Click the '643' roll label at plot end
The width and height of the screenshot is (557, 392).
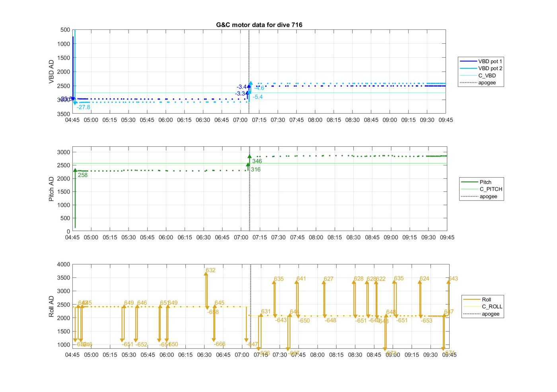click(x=453, y=279)
